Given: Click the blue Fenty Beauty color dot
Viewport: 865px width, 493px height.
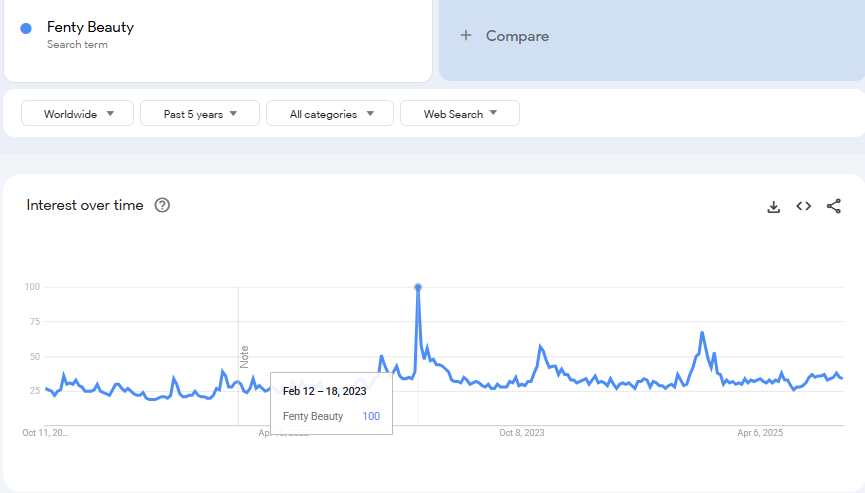Looking at the screenshot, I should [x=26, y=28].
